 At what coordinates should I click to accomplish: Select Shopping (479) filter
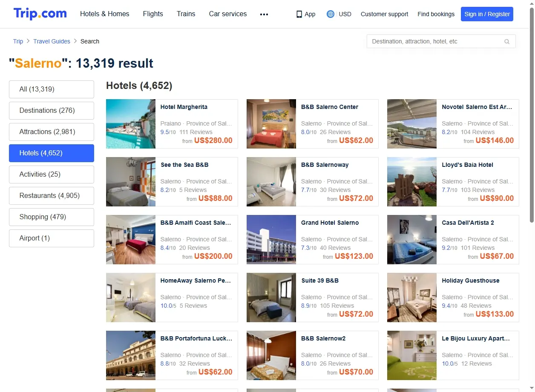(52, 217)
